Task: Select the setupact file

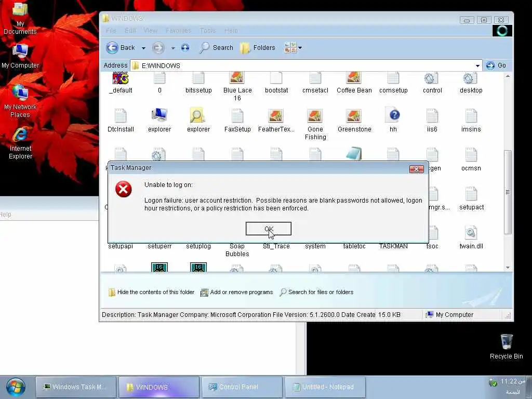Action: pyautogui.click(x=471, y=198)
